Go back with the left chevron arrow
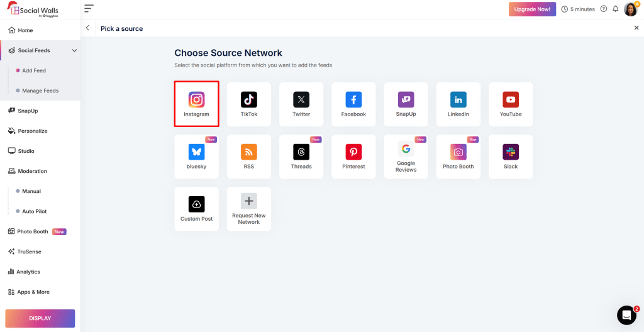Viewport: 644px width, 332px height. pyautogui.click(x=87, y=28)
